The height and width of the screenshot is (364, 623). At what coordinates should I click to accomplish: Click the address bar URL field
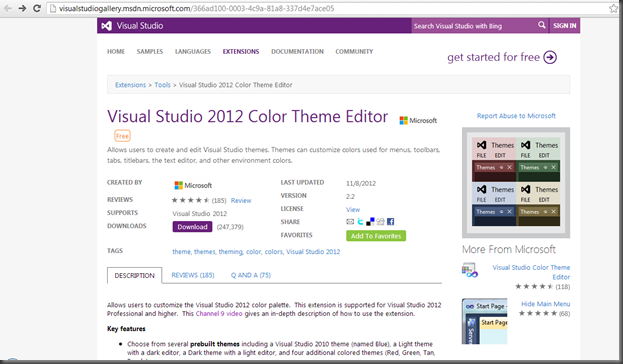click(326, 8)
